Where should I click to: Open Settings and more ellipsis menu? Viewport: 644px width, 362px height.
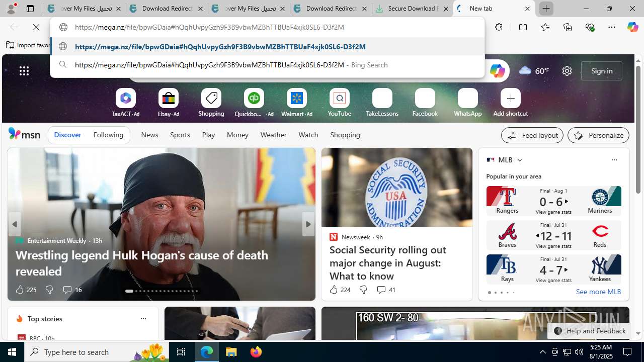point(612,27)
